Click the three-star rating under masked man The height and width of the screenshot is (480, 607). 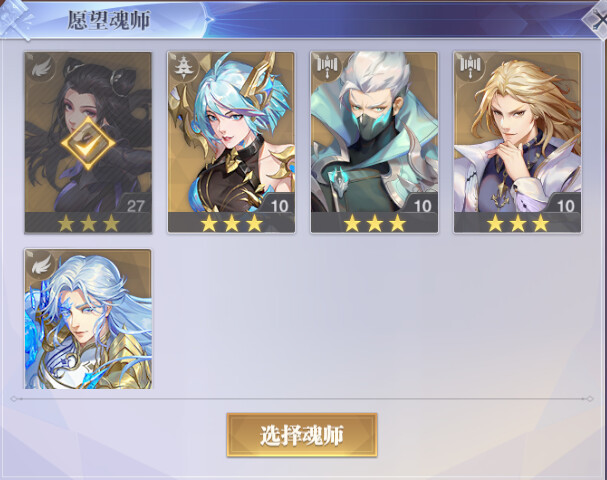[x=375, y=223]
